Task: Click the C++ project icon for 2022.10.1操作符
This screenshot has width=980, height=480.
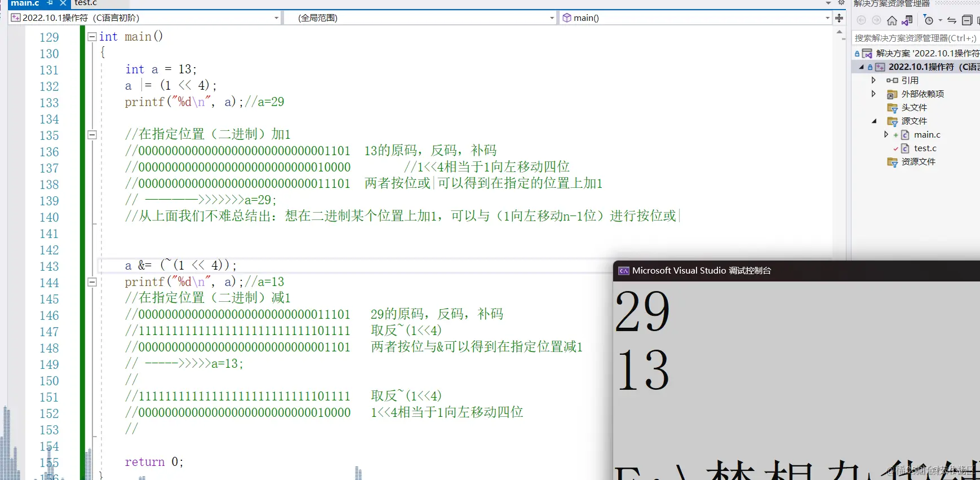Action: (880, 67)
